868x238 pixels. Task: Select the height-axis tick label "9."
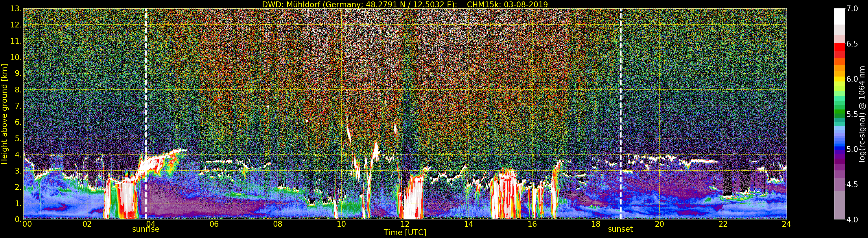click(x=18, y=74)
